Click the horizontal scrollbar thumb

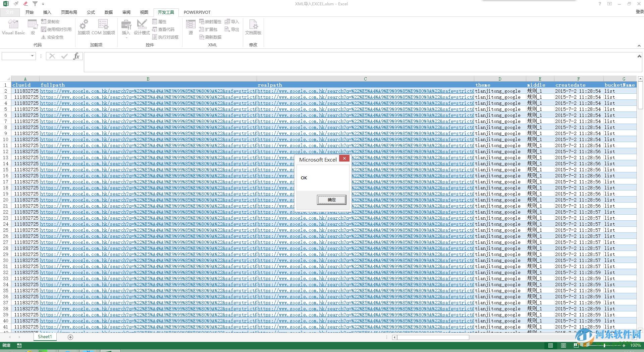433,337
